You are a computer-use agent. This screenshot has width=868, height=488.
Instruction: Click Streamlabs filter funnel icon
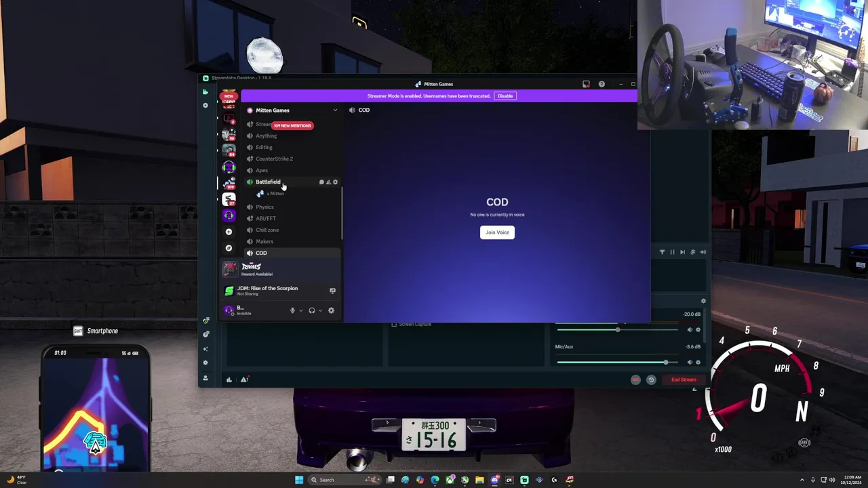click(x=662, y=252)
